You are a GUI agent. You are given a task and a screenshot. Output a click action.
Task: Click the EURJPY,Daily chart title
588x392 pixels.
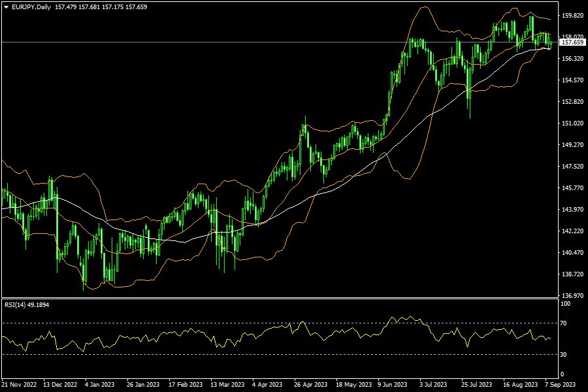tap(31, 7)
